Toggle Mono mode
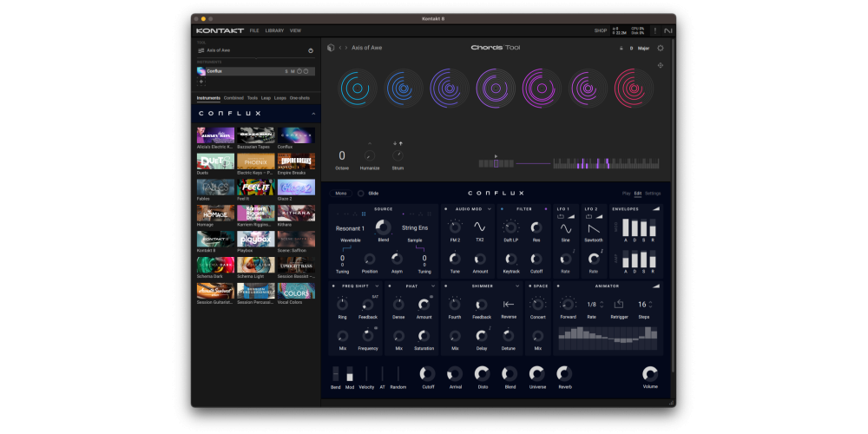868x434 pixels. coord(341,194)
